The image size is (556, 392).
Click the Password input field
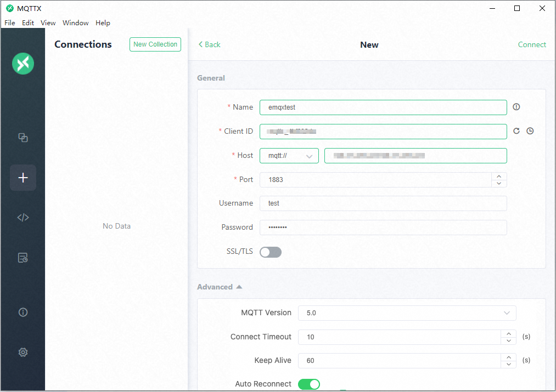(x=383, y=228)
